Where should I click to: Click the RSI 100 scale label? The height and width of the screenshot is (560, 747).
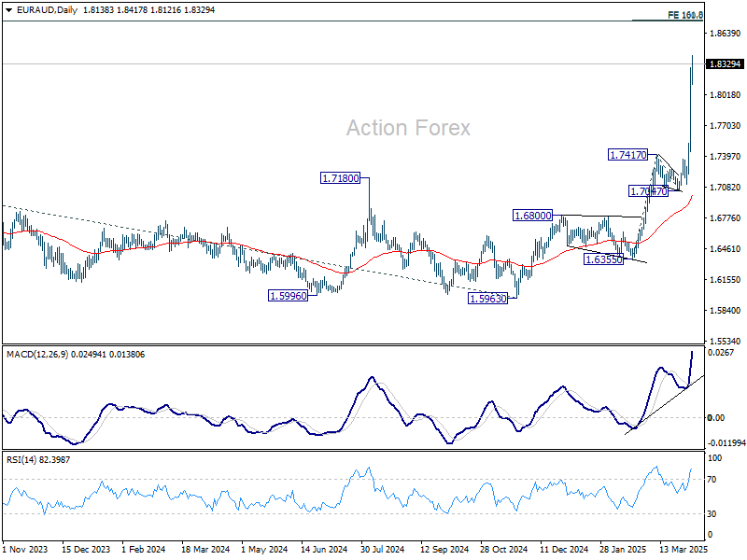tap(715, 458)
